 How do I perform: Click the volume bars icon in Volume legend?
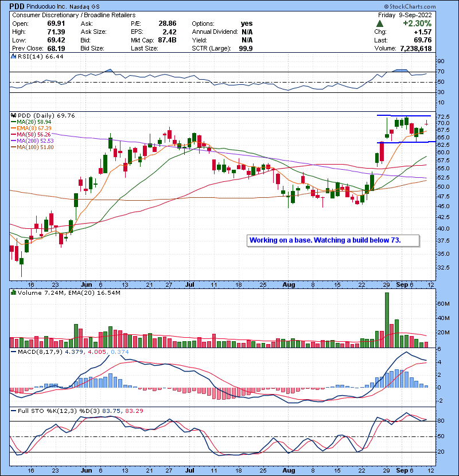[x=13, y=292]
